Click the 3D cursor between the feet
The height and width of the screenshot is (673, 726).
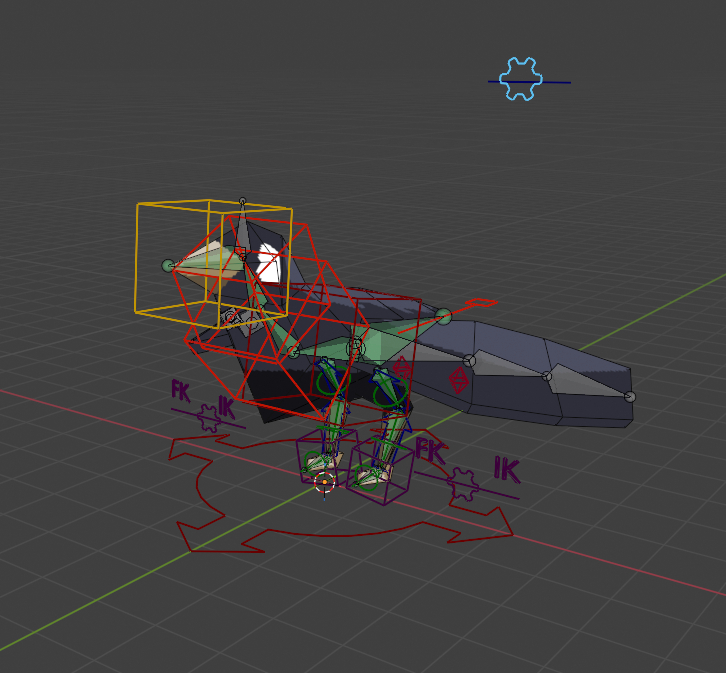[x=324, y=484]
